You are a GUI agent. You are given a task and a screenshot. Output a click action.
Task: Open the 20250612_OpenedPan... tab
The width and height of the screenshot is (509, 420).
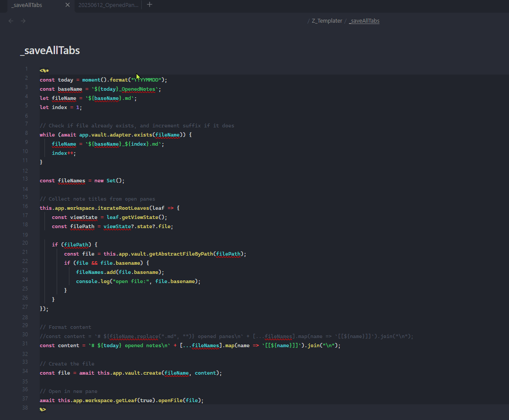[108, 5]
